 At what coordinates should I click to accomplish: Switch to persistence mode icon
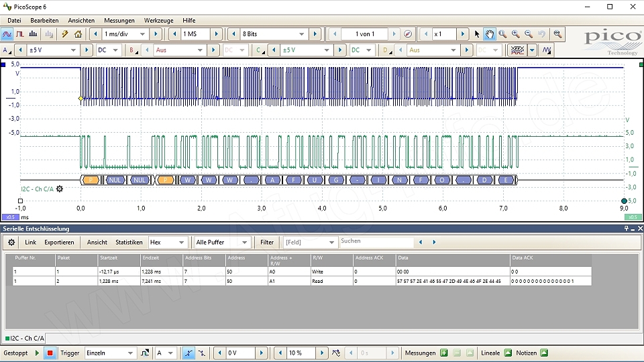coord(19,34)
